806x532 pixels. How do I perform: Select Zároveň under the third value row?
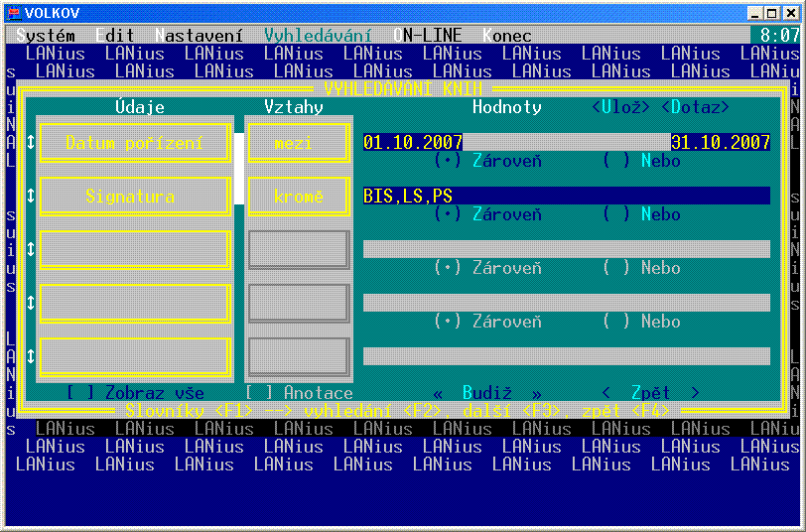[487, 268]
